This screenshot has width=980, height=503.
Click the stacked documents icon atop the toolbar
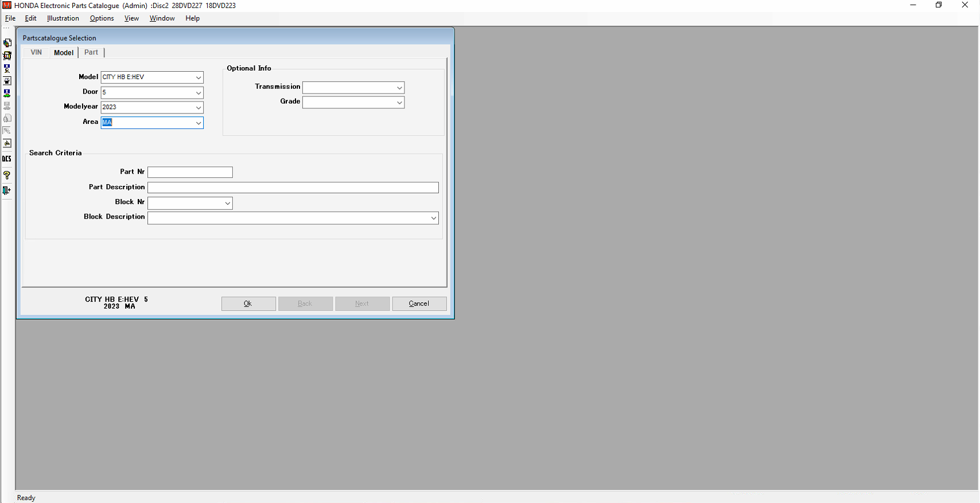[x=7, y=43]
